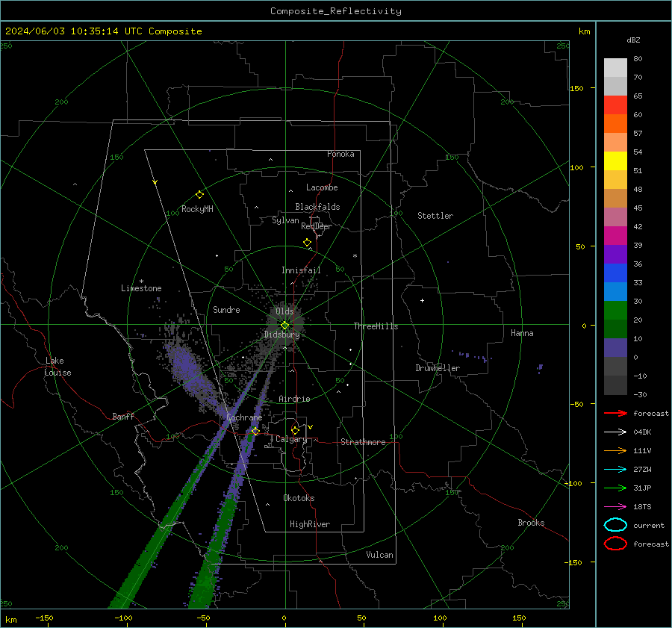The width and height of the screenshot is (672, 628).
Task: Click the Lacombe label on map
Action: click(x=322, y=187)
